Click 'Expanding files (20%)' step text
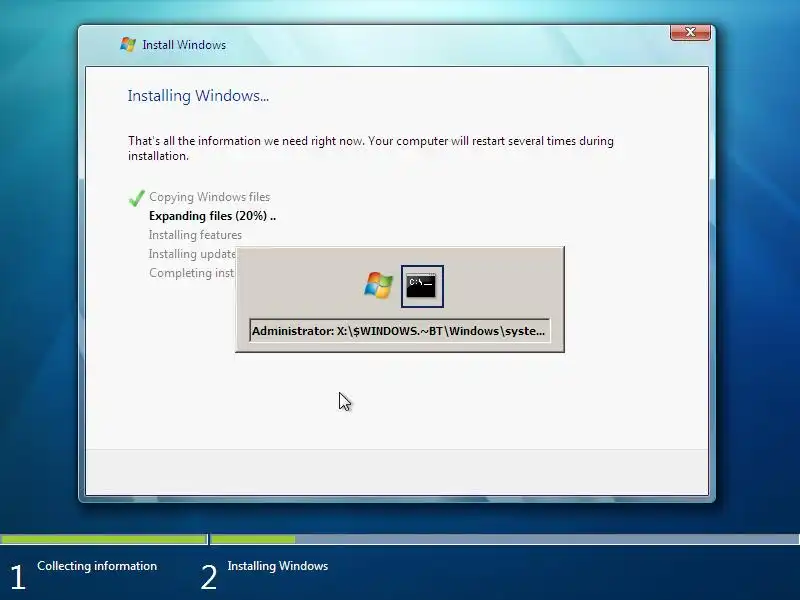 coord(212,216)
